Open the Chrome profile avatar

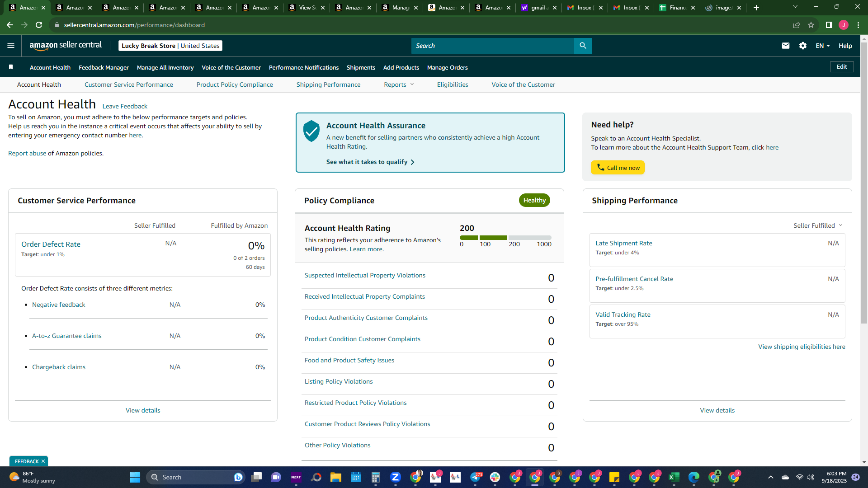pos(844,25)
